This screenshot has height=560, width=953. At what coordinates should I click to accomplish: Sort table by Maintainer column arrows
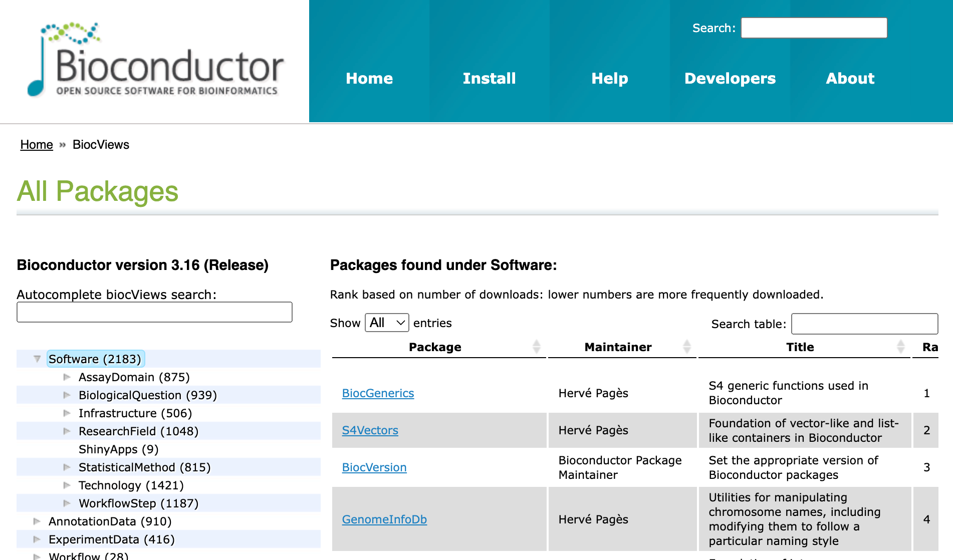[687, 347]
